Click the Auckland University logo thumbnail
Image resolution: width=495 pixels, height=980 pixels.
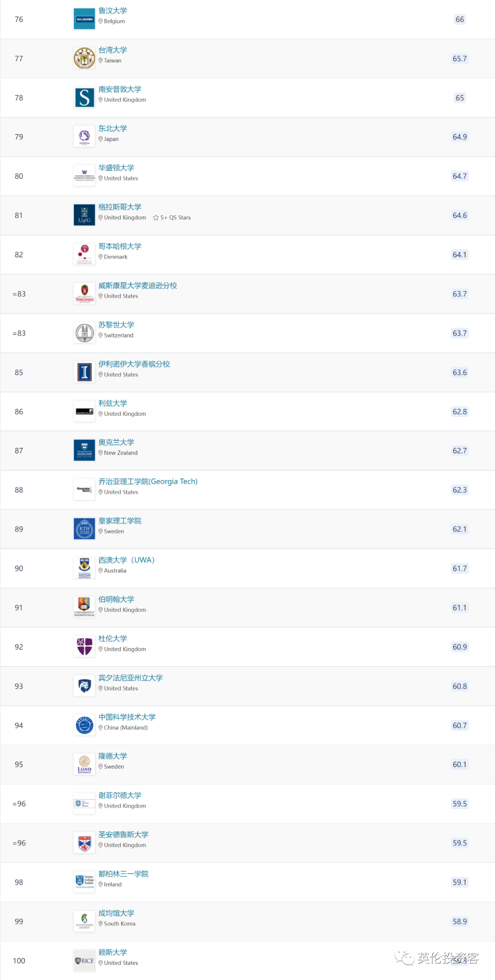(x=84, y=451)
